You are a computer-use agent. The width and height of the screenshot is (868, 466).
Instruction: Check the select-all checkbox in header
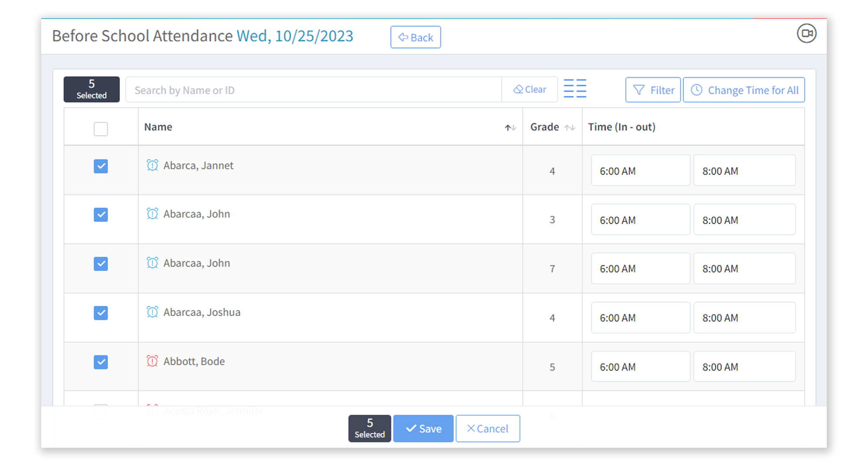[101, 129]
